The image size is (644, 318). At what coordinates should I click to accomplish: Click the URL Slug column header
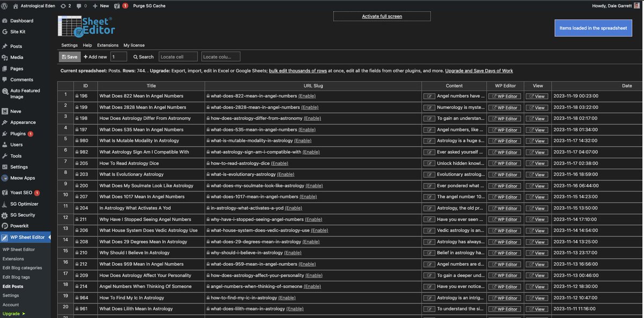313,85
